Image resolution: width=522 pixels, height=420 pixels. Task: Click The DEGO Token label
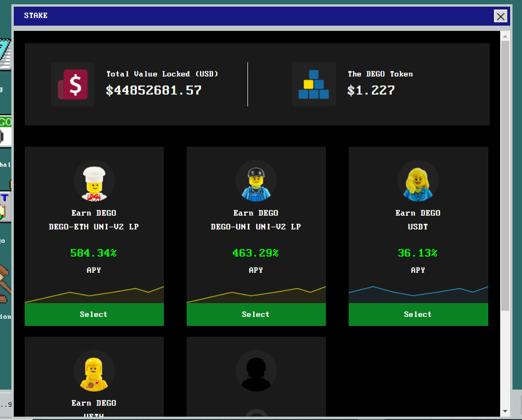tap(380, 74)
